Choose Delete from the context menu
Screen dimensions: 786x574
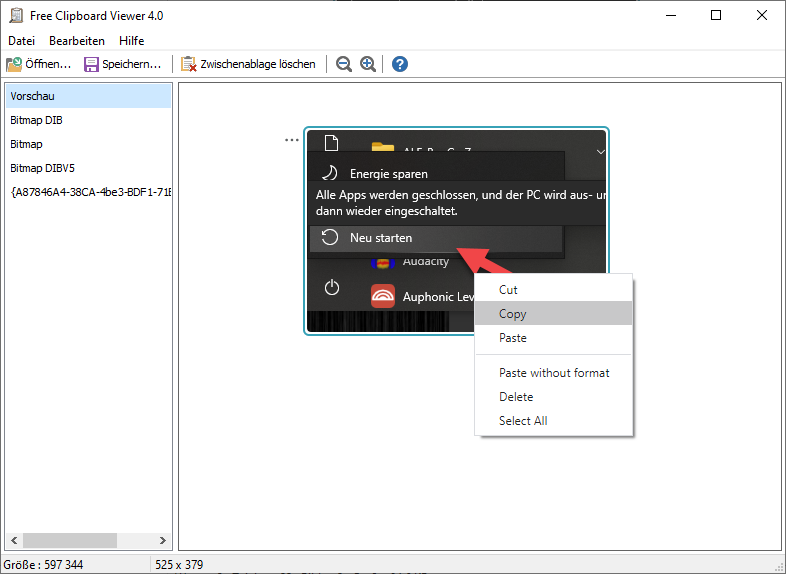(x=553, y=397)
